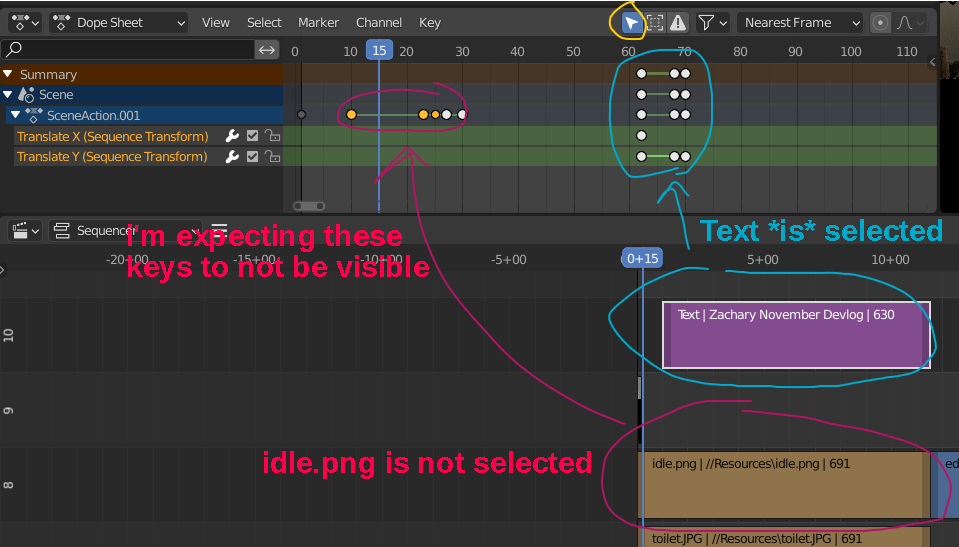Collapse the Summary row

coord(8,74)
